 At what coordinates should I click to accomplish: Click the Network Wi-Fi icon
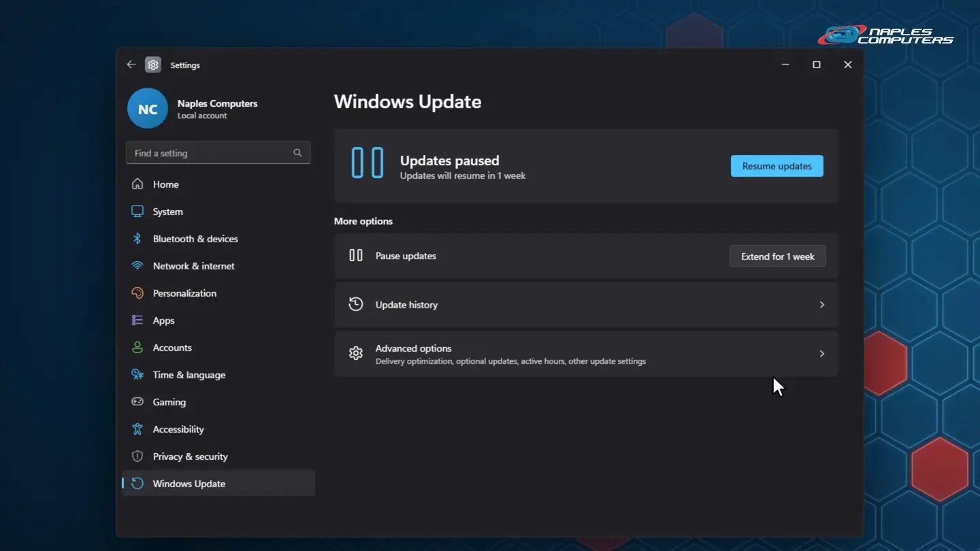[x=137, y=266]
